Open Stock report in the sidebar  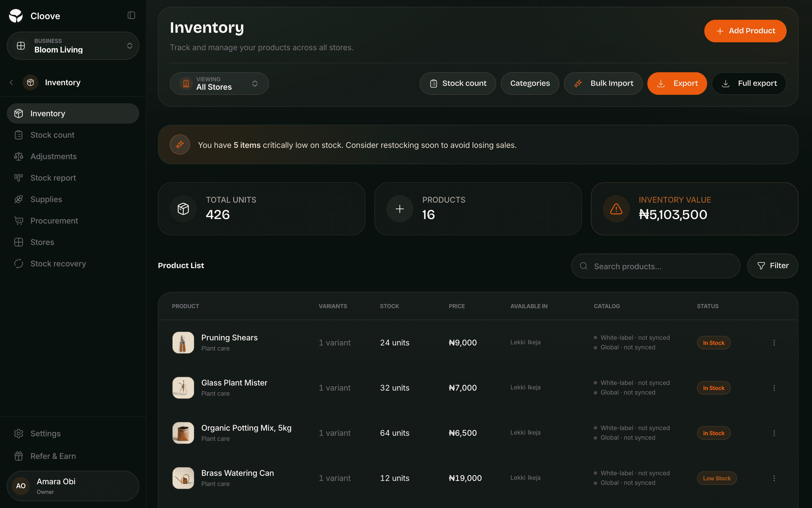(73, 178)
